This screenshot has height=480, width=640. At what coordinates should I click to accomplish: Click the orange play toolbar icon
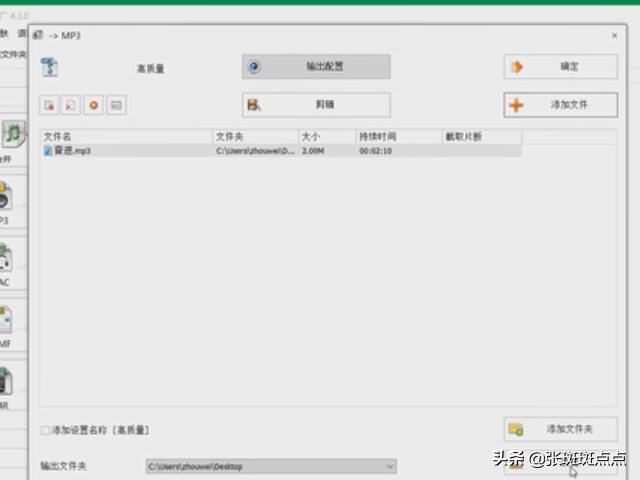[94, 105]
